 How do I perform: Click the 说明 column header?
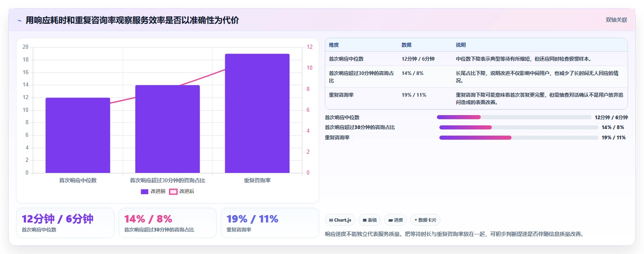pos(461,45)
